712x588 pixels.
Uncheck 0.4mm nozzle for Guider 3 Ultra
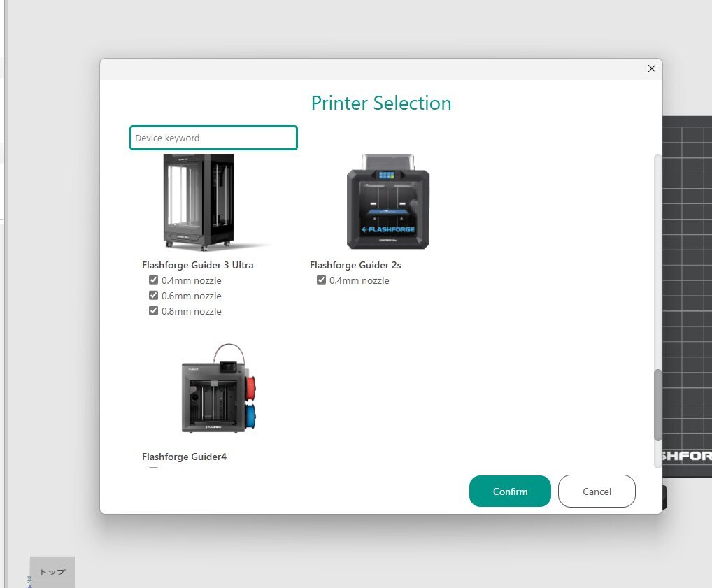[x=153, y=280]
